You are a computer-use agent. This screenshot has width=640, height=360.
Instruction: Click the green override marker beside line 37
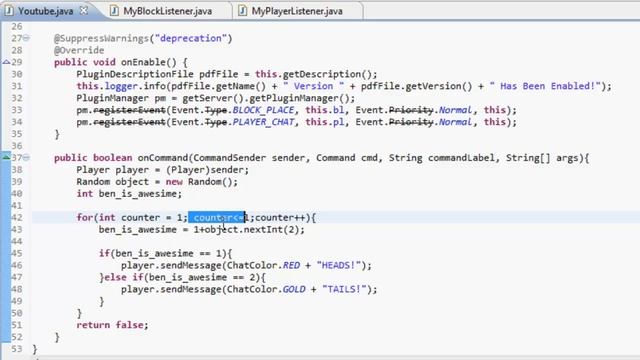click(6, 157)
